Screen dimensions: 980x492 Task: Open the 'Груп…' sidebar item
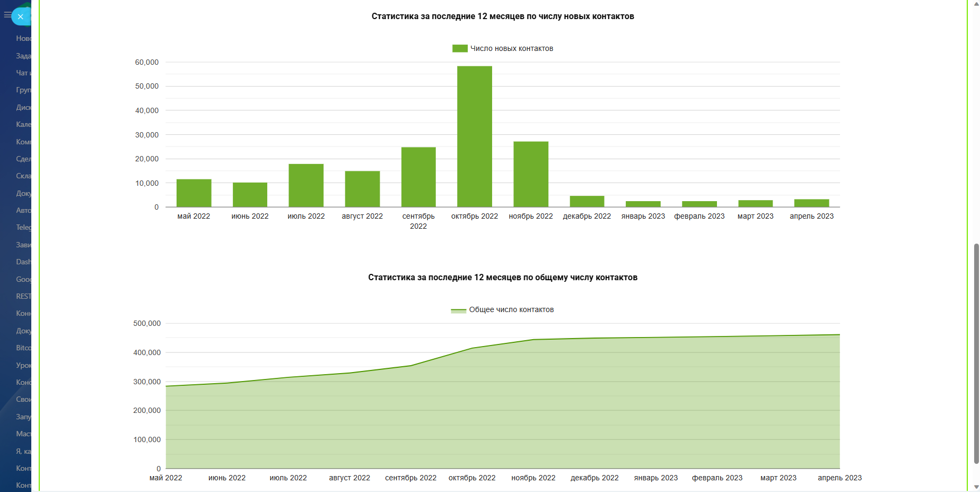pos(23,90)
